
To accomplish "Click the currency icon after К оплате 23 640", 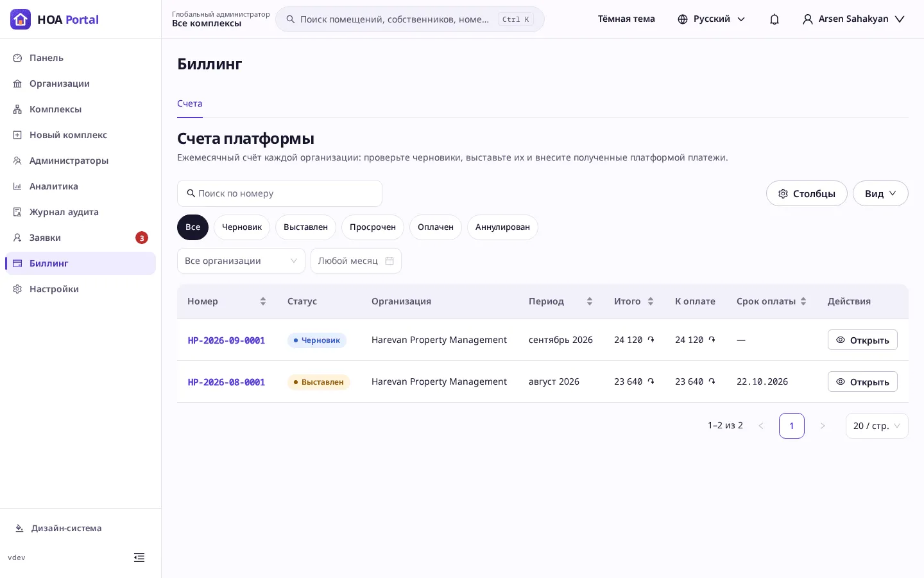I will click(712, 381).
